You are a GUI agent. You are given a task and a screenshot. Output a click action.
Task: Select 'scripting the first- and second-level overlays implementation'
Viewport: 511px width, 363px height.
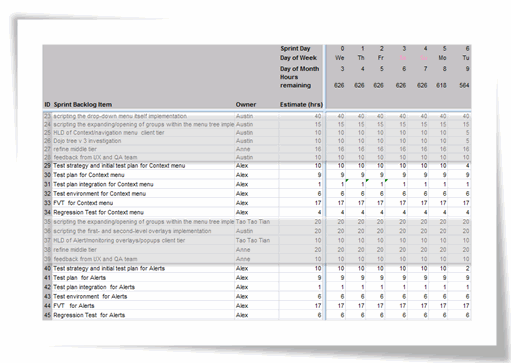[132, 231]
